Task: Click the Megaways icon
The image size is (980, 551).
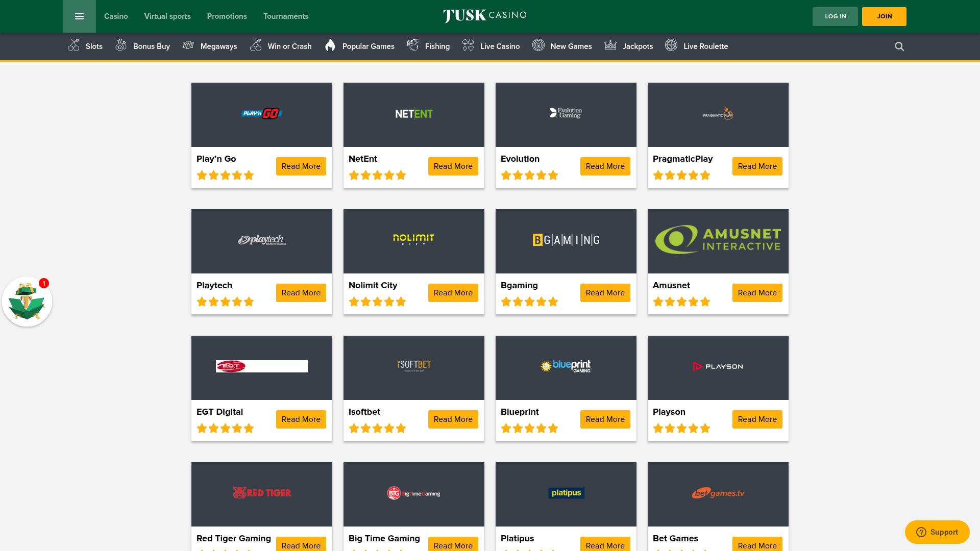Action: (188, 45)
